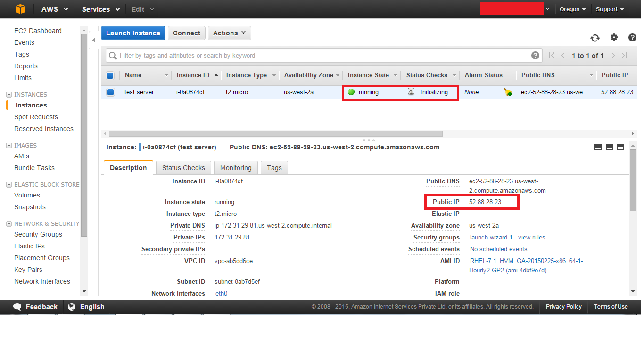Open the Privacy Policy link
This screenshot has width=644, height=362.
pos(564,307)
